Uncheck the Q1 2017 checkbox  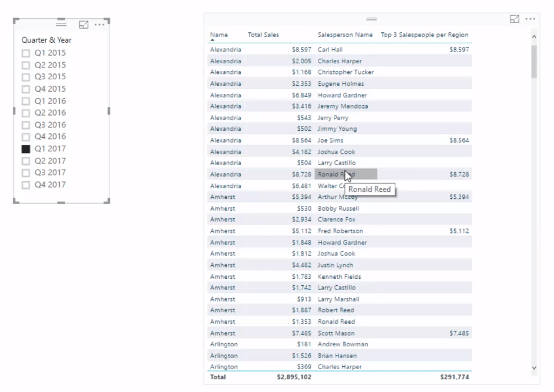26,149
